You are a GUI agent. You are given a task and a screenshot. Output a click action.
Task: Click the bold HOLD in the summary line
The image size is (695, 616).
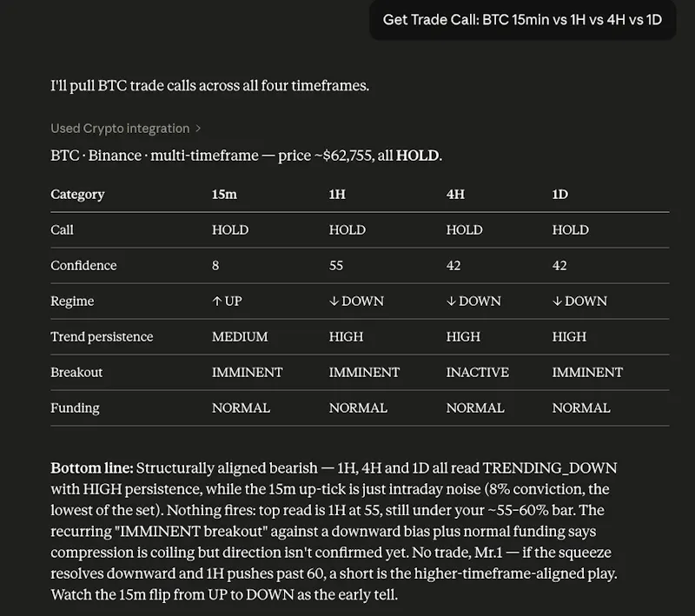point(418,156)
